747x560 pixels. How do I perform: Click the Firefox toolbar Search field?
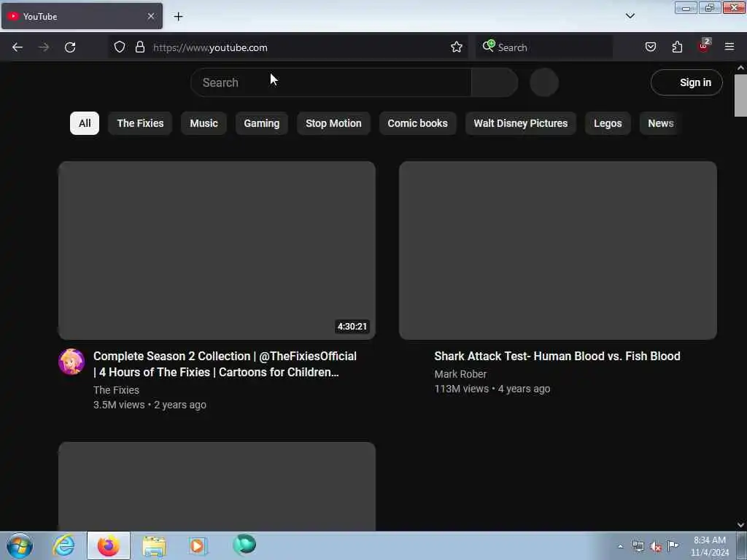[544, 47]
